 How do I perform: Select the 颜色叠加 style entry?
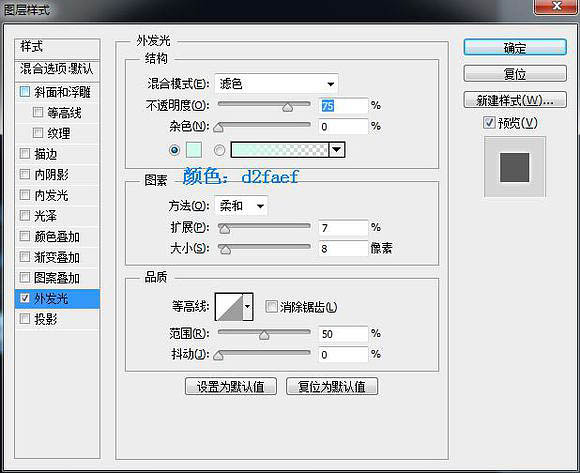tap(57, 236)
